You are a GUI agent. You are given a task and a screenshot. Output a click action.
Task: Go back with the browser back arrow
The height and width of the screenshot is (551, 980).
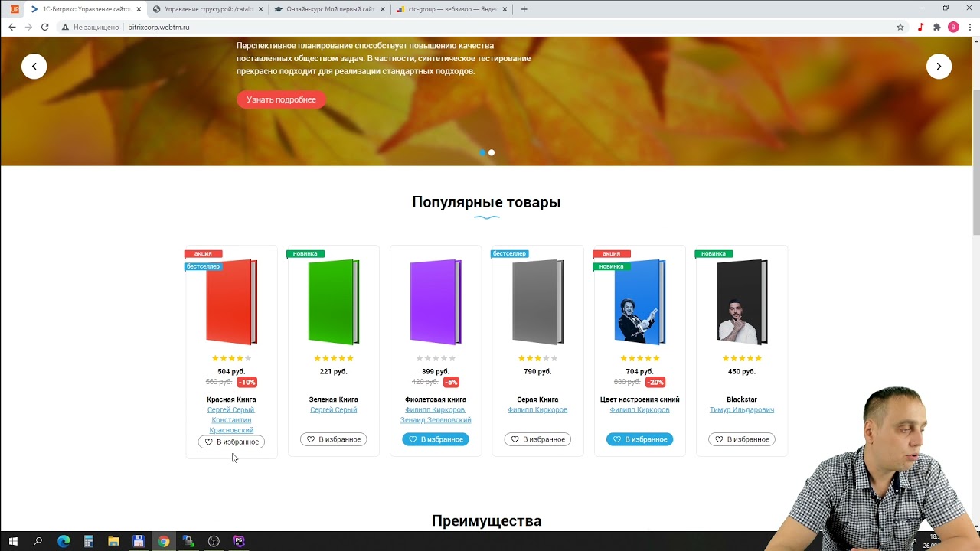pyautogui.click(x=11, y=27)
